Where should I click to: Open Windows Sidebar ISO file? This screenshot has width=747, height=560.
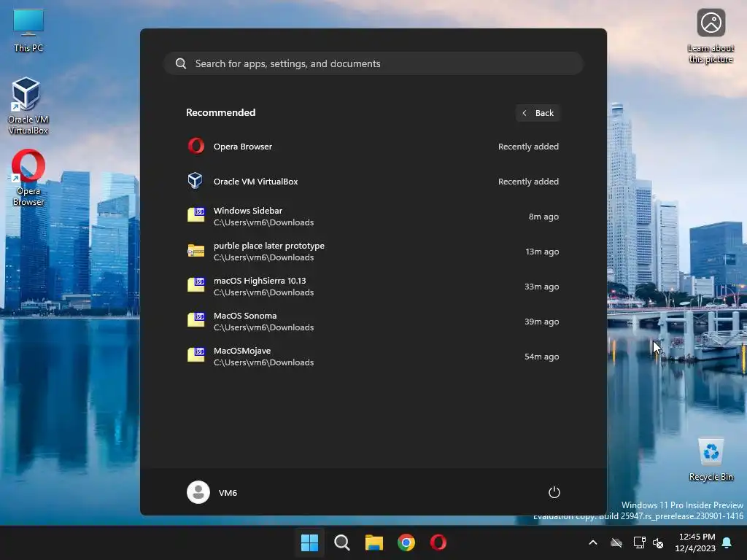[x=373, y=216]
